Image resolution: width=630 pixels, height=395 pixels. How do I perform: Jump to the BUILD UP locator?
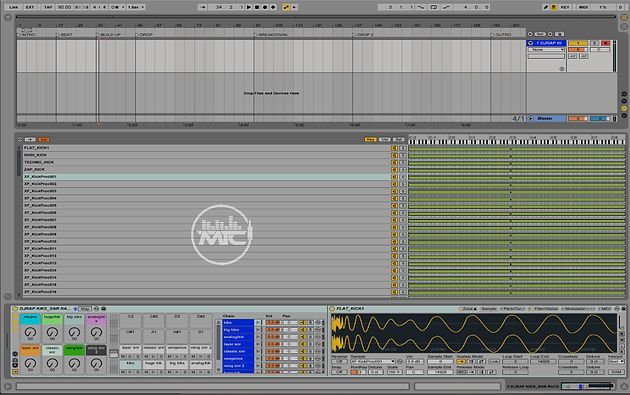coord(108,35)
